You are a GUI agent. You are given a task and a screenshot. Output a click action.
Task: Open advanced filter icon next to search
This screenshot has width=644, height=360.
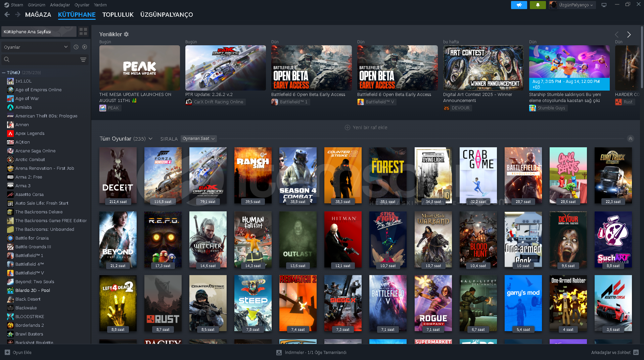[x=83, y=59]
